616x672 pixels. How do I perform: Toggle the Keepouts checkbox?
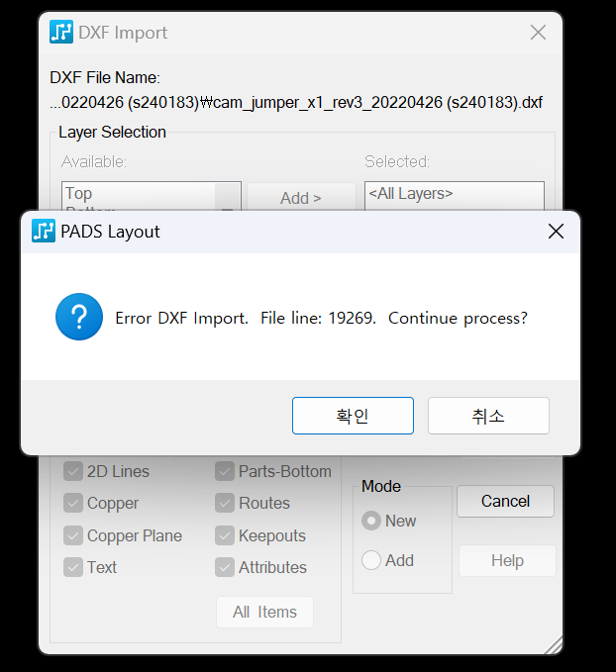pyautogui.click(x=225, y=536)
